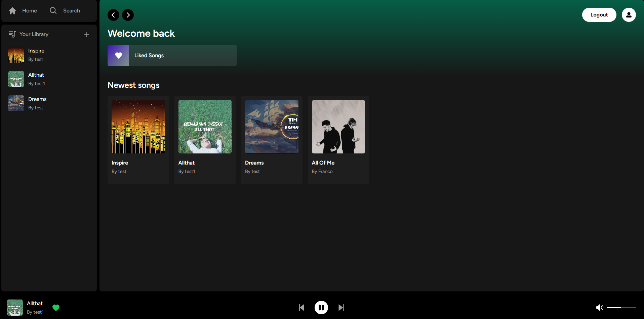
Task: Click now-playing Allthat thumbnail in player bar
Action: coord(15,308)
